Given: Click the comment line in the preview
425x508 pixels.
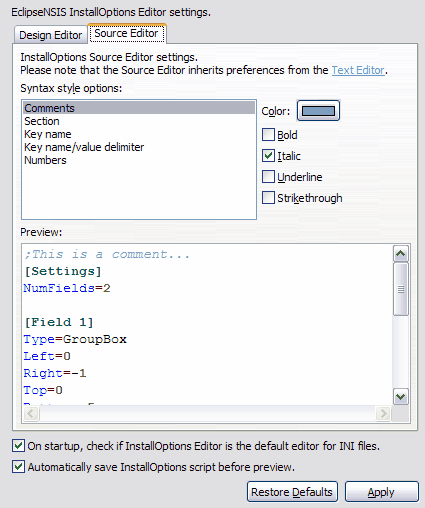Looking at the screenshot, I should coord(107,254).
